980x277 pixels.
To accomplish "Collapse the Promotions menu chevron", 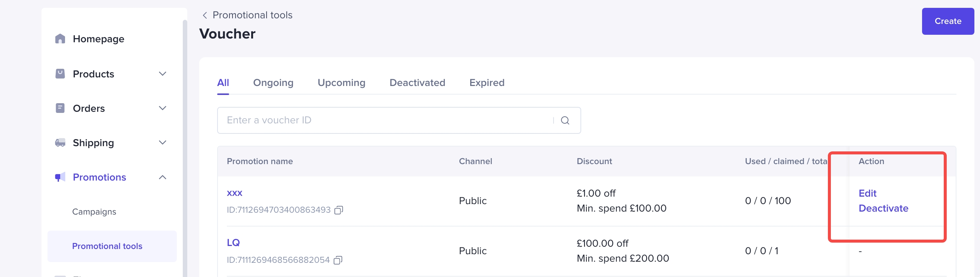I will tap(163, 177).
